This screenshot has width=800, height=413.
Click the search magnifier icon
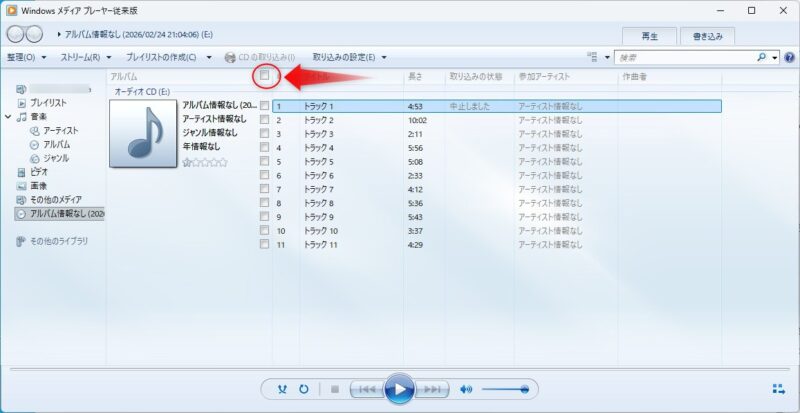[763, 58]
